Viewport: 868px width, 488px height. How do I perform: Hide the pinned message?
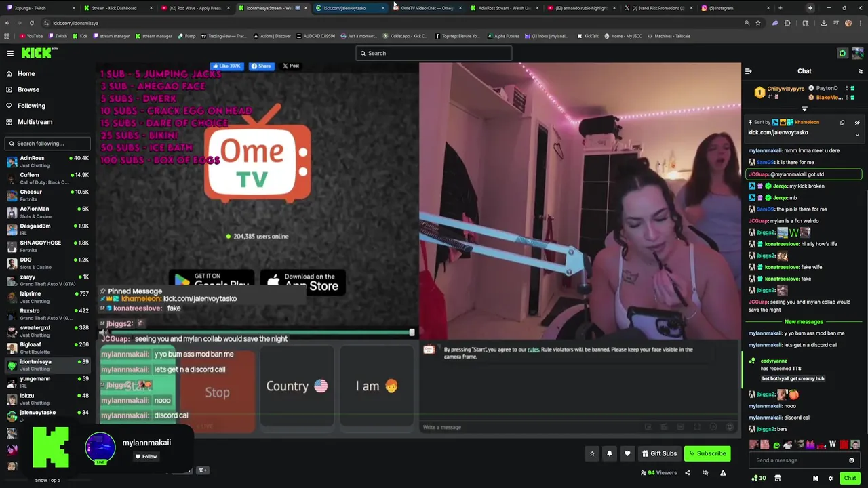click(x=857, y=123)
